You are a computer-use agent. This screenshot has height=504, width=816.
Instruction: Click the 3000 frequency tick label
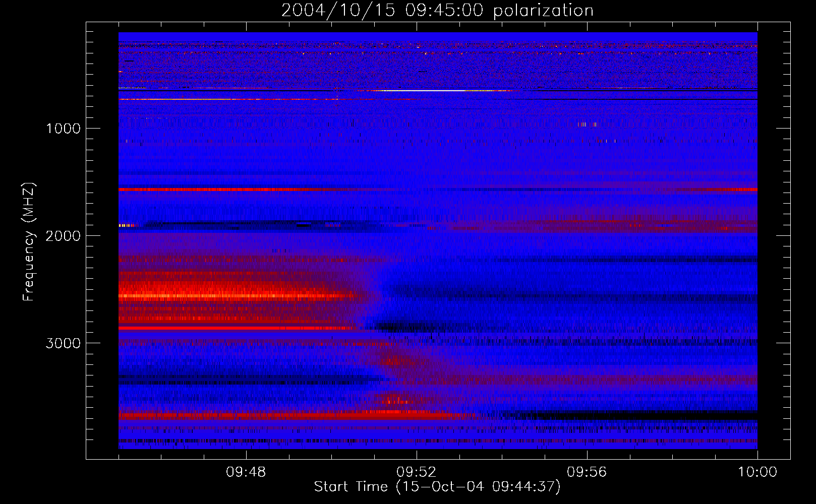(63, 343)
